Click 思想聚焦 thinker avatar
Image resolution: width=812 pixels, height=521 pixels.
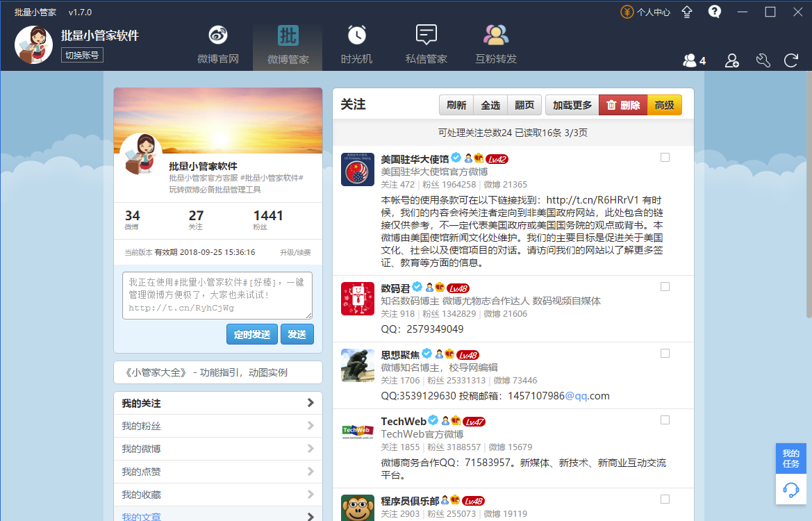pyautogui.click(x=357, y=365)
